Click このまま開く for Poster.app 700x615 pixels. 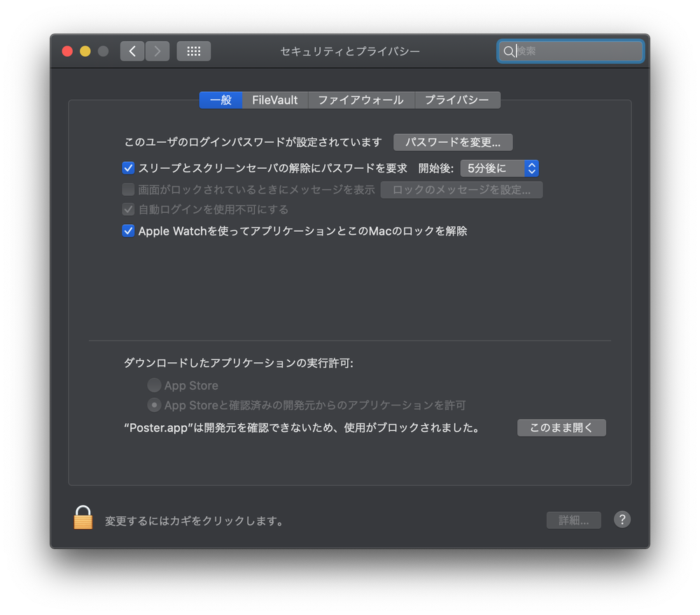[561, 427]
